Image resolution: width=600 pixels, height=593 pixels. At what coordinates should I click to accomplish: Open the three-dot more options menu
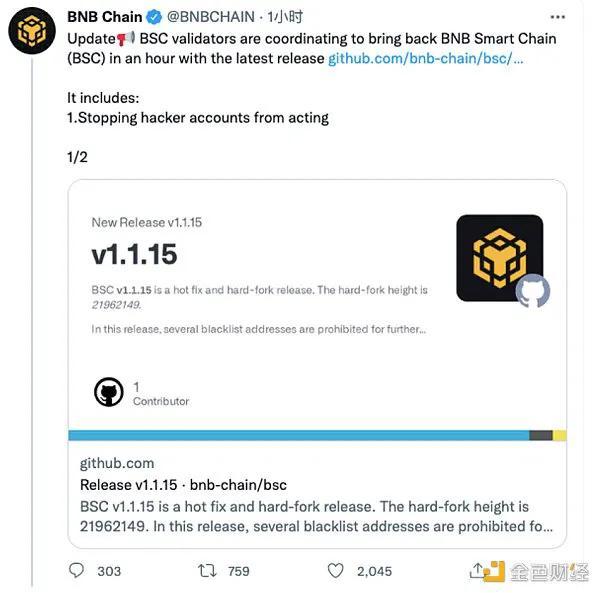558,17
